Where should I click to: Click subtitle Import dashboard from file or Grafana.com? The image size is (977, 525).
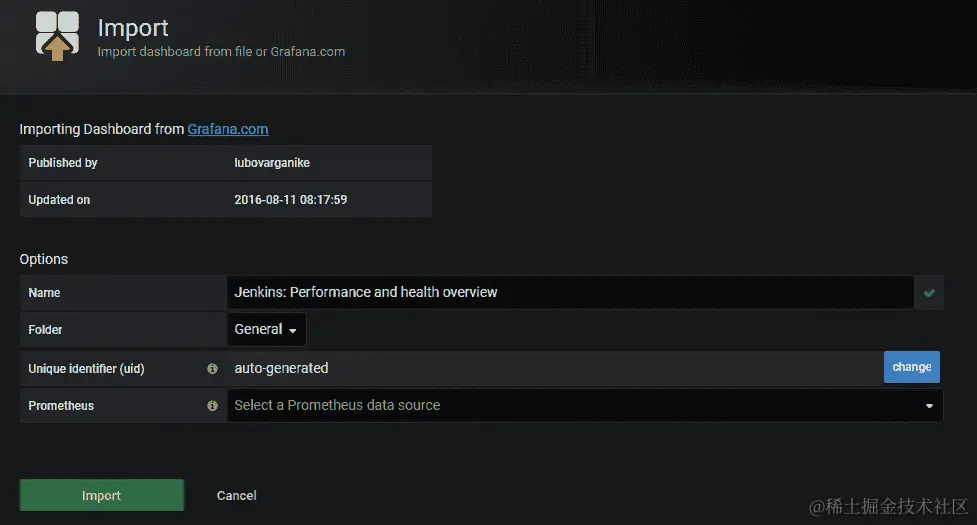221,52
